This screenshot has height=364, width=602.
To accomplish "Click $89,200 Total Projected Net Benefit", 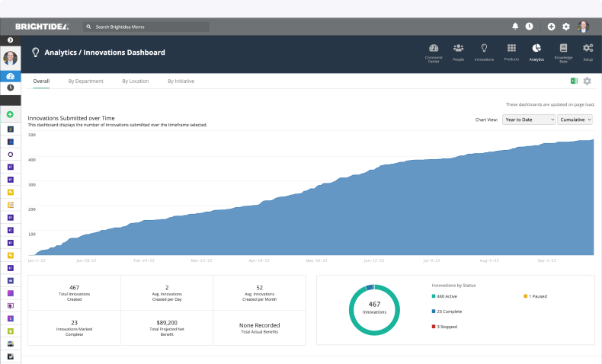I will tap(167, 328).
